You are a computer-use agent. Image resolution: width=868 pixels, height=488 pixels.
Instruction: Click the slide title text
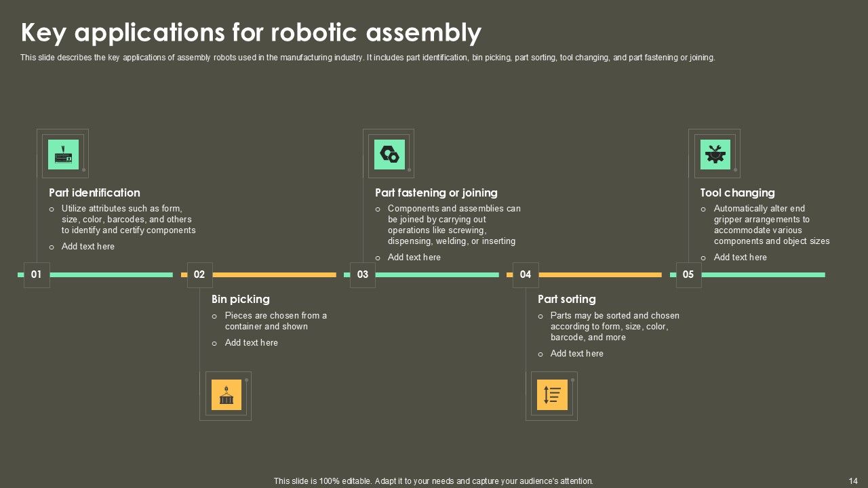(251, 33)
